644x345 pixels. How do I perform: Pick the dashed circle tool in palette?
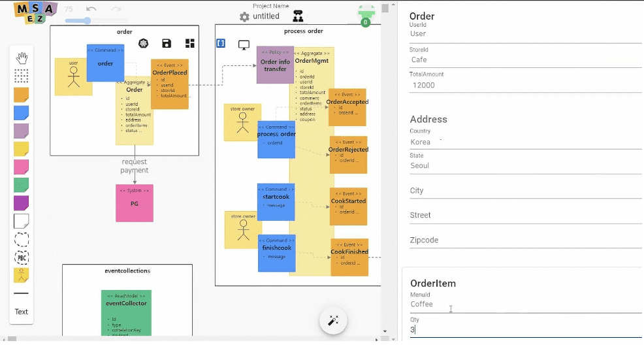22,239
